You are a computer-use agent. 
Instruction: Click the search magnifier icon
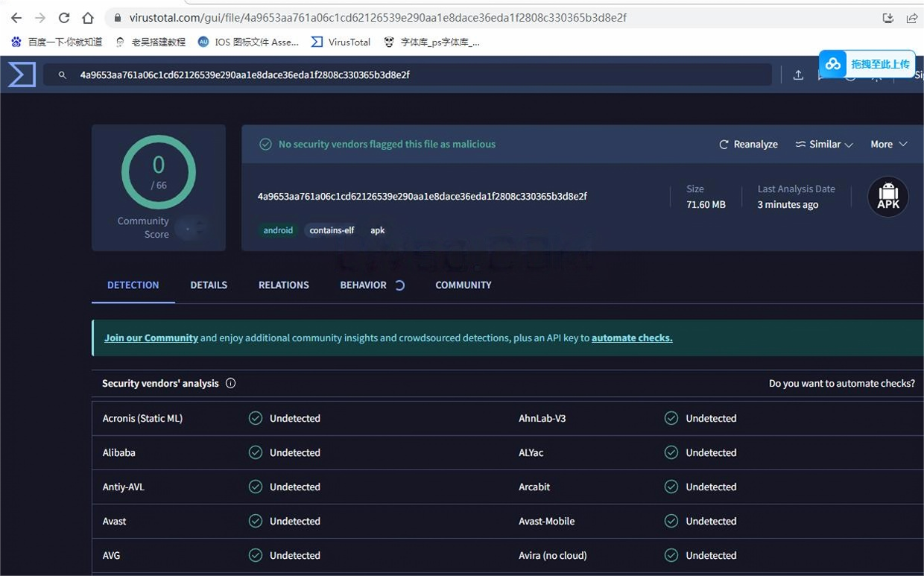[63, 75]
